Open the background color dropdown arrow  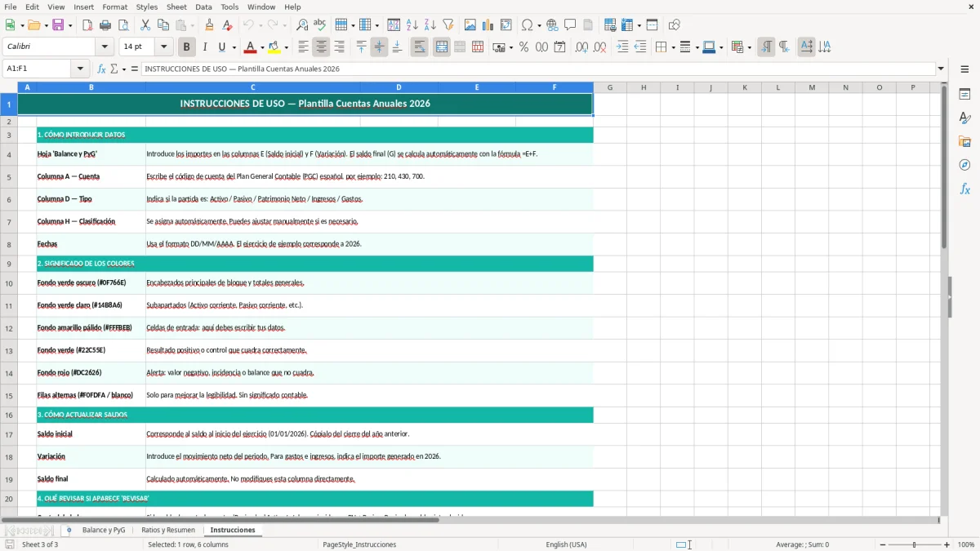click(287, 47)
